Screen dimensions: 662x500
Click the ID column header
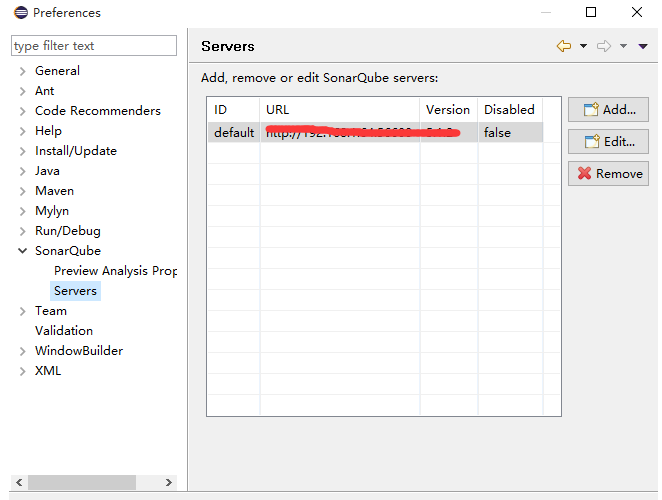pyautogui.click(x=233, y=110)
